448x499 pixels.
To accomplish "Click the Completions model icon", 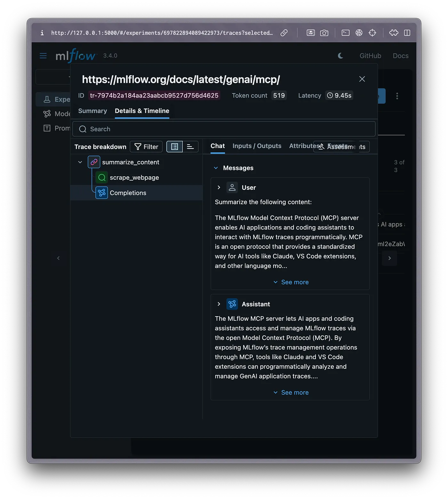I will (x=102, y=193).
